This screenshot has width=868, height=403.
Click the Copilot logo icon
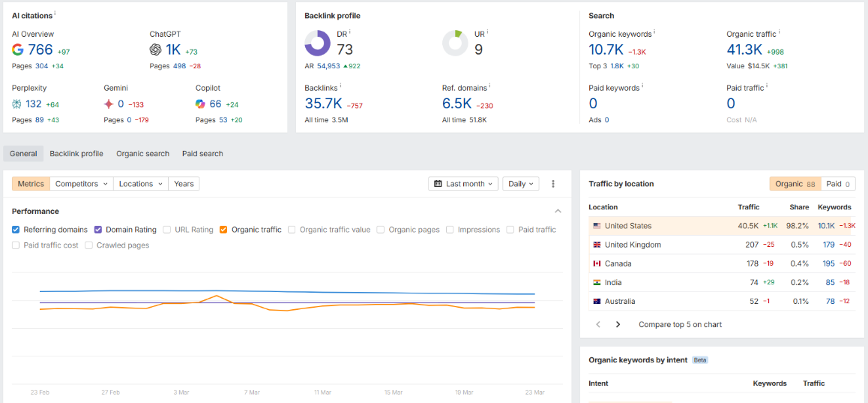(200, 104)
